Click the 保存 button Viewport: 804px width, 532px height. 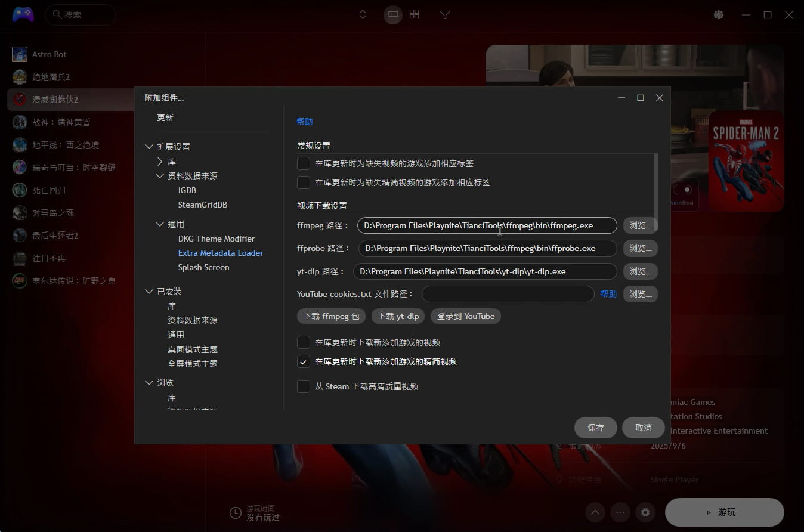tap(595, 428)
